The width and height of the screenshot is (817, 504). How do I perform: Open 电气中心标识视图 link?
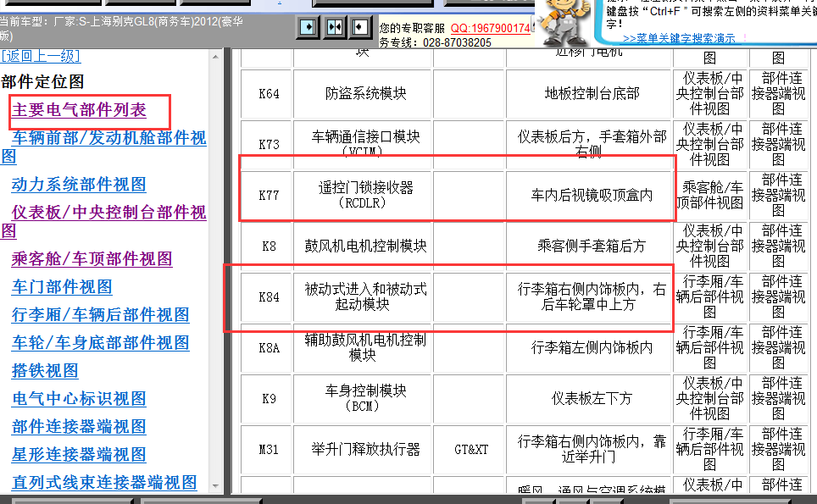[x=79, y=398]
